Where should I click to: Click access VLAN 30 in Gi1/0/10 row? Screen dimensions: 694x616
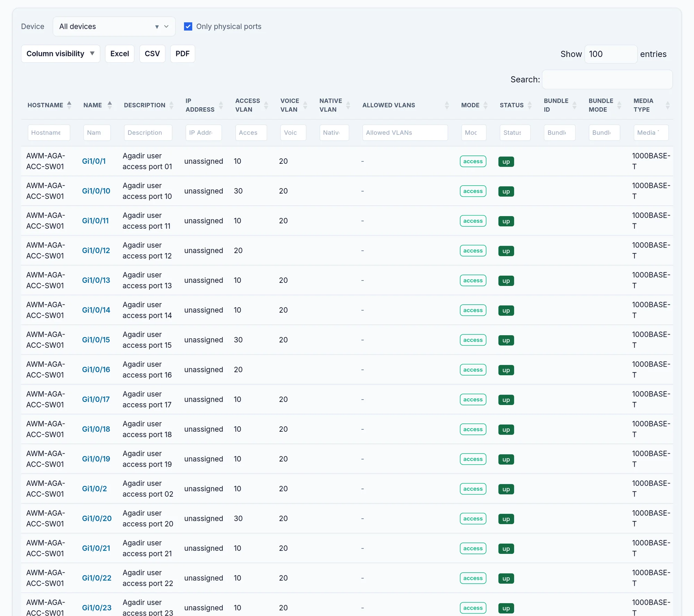point(238,191)
